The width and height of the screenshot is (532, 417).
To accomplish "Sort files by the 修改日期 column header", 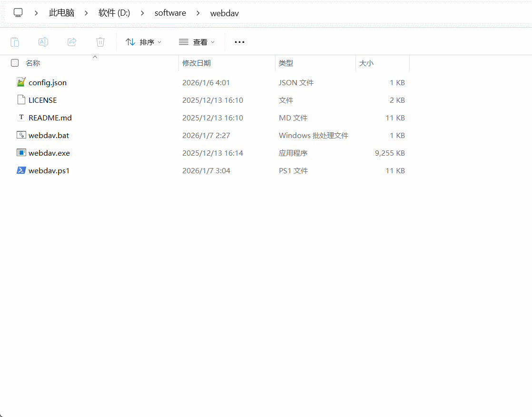I will 197,63.
